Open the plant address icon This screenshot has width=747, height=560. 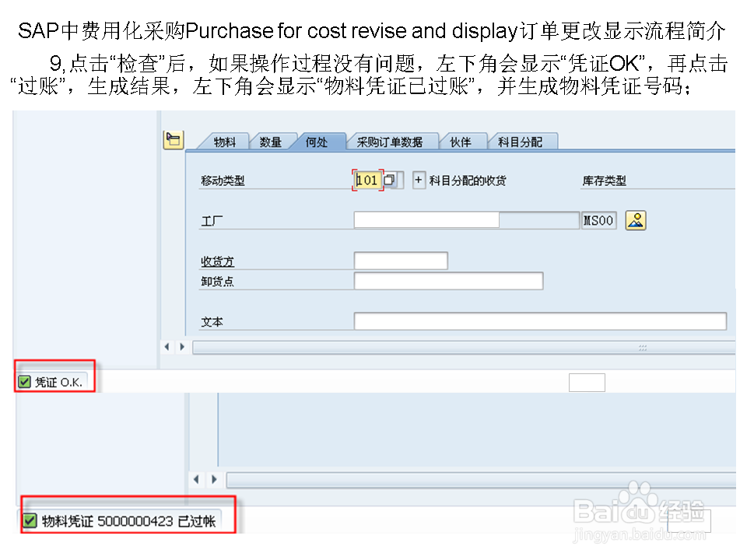coord(636,220)
